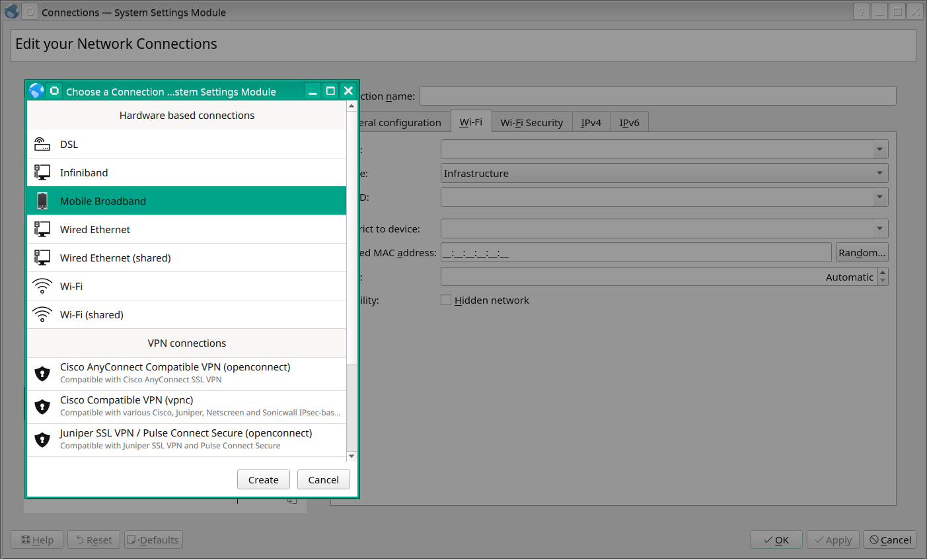
Task: Click the DSL modem icon
Action: pos(42,144)
